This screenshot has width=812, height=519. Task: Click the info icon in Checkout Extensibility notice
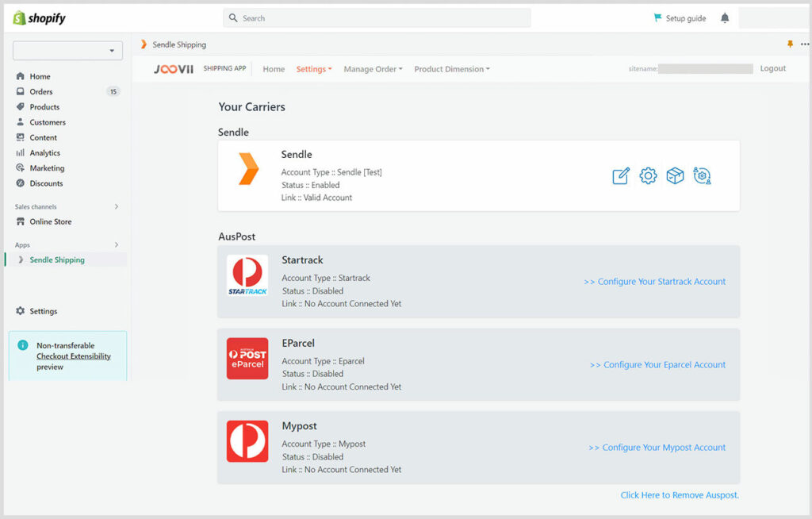(23, 345)
